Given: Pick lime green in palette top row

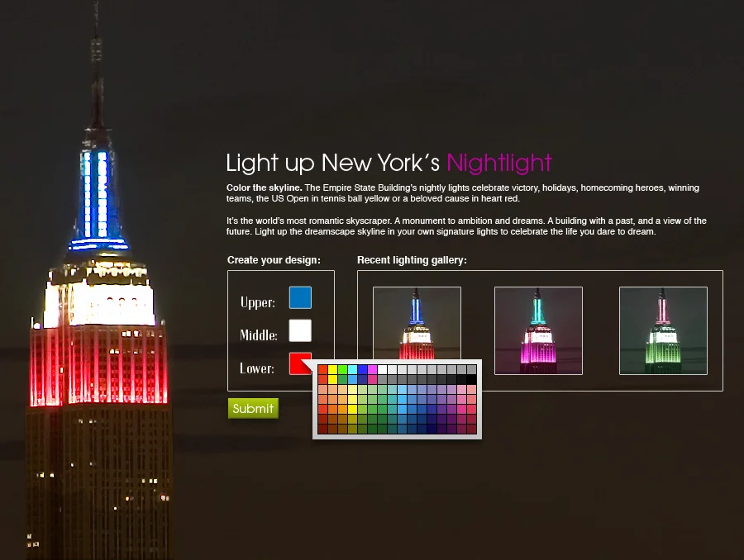Looking at the screenshot, I should (342, 369).
